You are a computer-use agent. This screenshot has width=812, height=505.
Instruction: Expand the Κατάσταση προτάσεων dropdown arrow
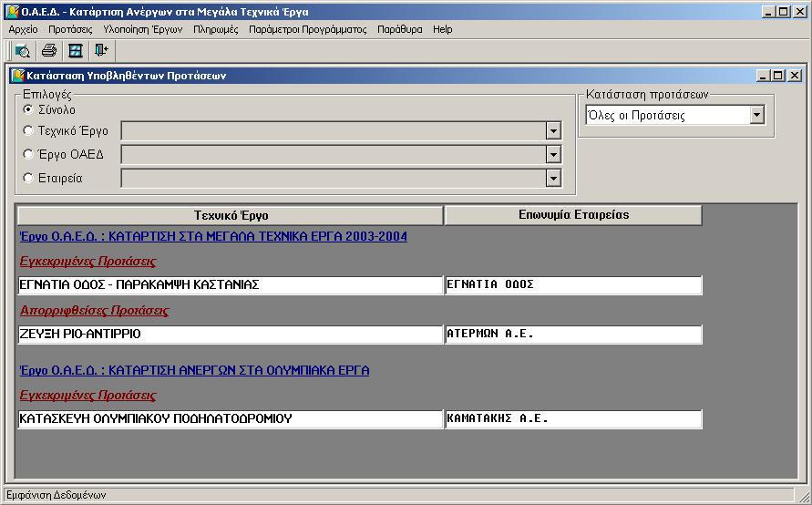click(x=756, y=115)
